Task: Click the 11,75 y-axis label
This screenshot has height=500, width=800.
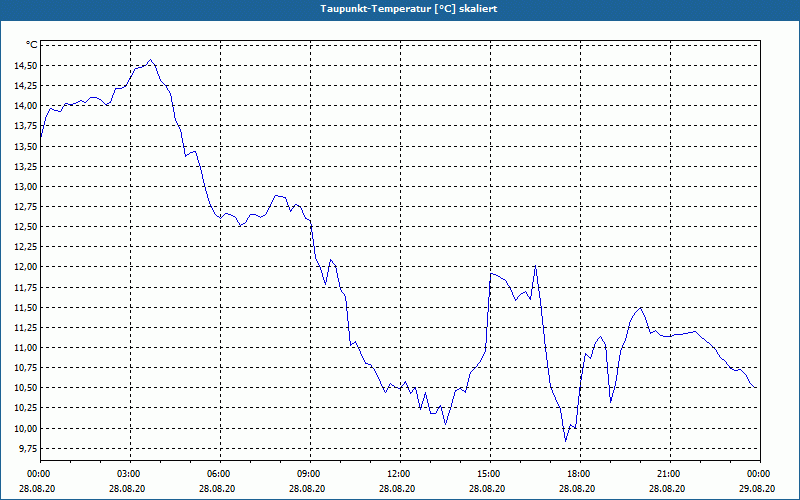Action: (x=24, y=287)
